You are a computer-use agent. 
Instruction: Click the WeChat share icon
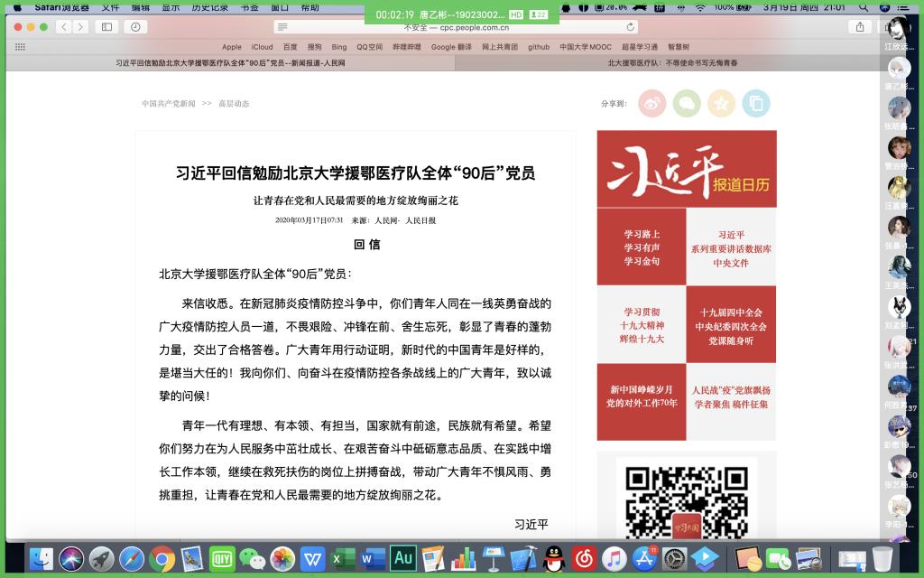click(x=687, y=104)
